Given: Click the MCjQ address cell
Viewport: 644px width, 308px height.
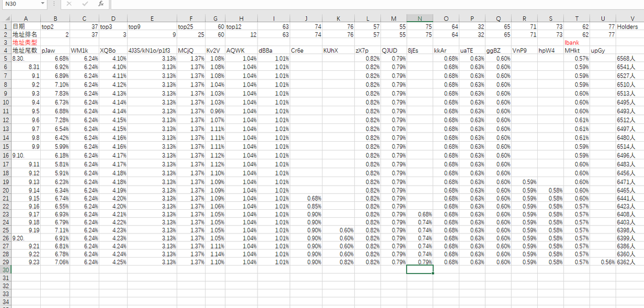Looking at the screenshot, I should 191,50.
